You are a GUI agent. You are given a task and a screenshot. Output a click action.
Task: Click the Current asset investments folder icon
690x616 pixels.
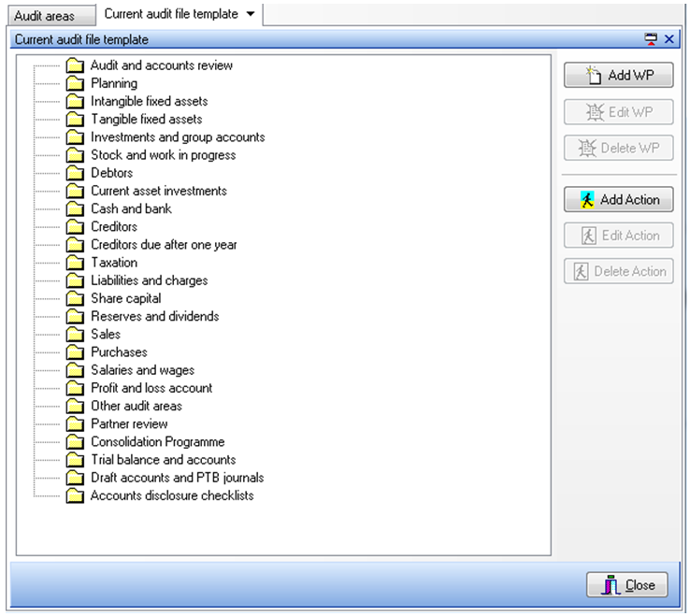(x=75, y=191)
